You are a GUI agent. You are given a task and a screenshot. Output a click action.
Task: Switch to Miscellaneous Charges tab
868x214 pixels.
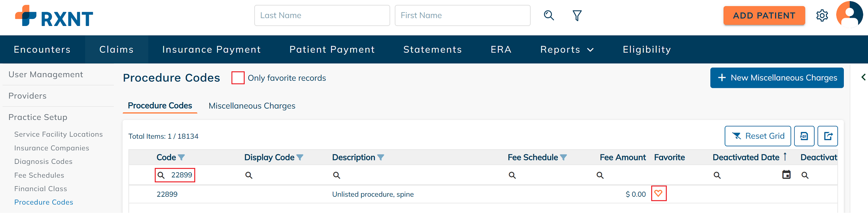(x=252, y=106)
